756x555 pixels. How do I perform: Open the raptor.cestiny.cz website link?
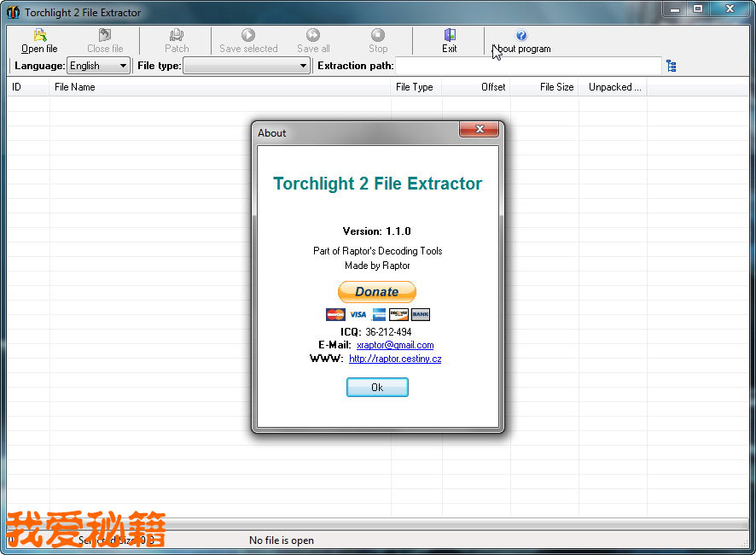point(395,359)
